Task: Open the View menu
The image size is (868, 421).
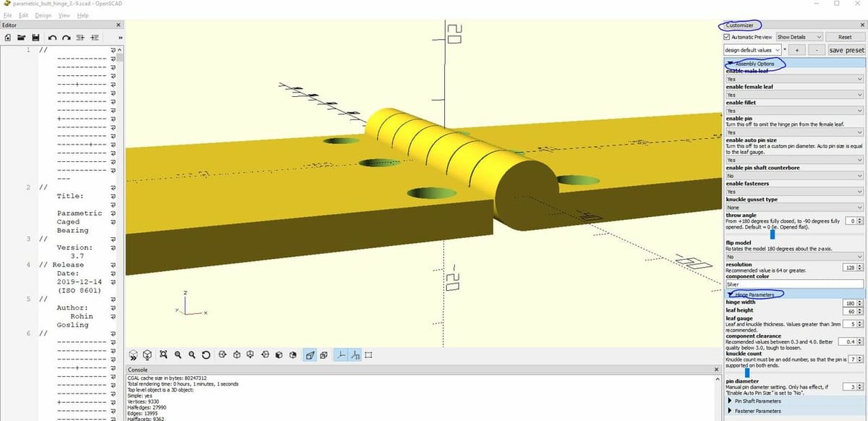Action: click(x=64, y=14)
